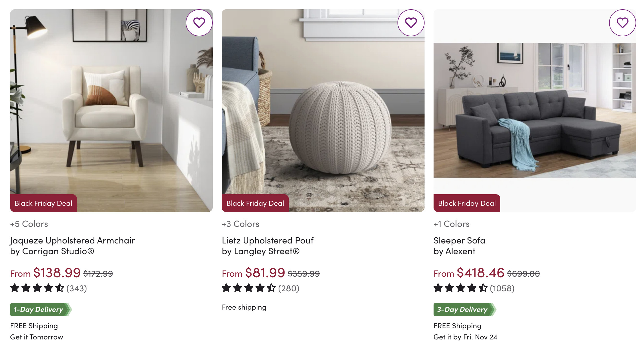This screenshot has width=644, height=349.
Task: Click the armchair's 343 reviews rating
Action: coord(48,288)
